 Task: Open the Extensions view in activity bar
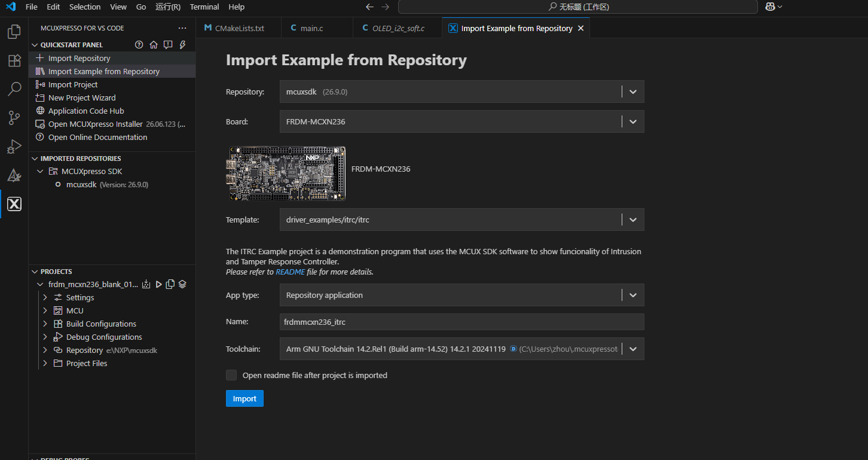(14, 60)
